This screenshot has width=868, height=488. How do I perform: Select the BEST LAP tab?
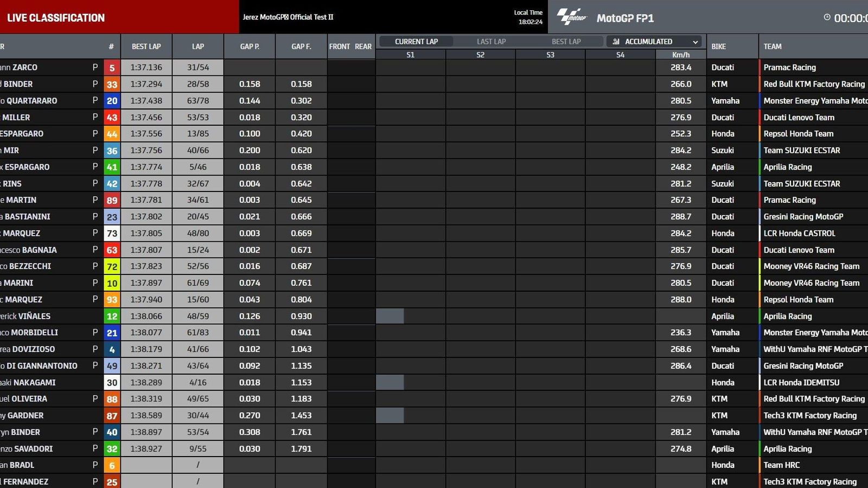click(566, 41)
